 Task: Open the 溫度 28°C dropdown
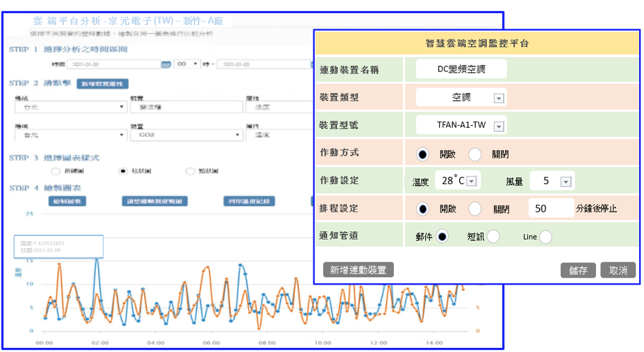(x=470, y=181)
